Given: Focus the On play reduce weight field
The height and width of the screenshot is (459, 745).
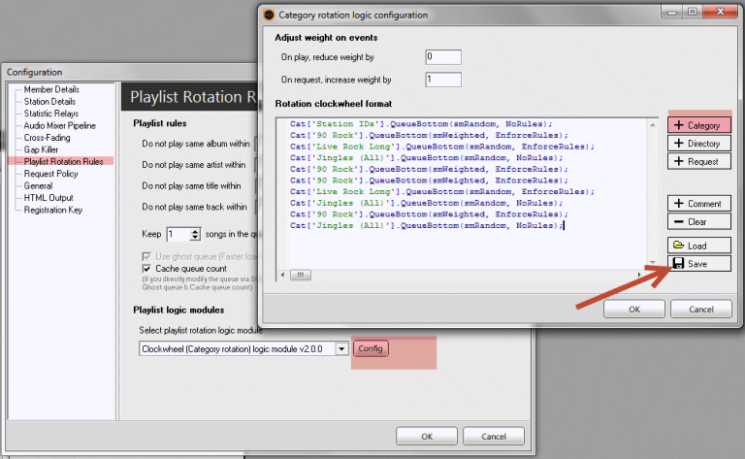Looking at the screenshot, I should pyautogui.click(x=442, y=57).
